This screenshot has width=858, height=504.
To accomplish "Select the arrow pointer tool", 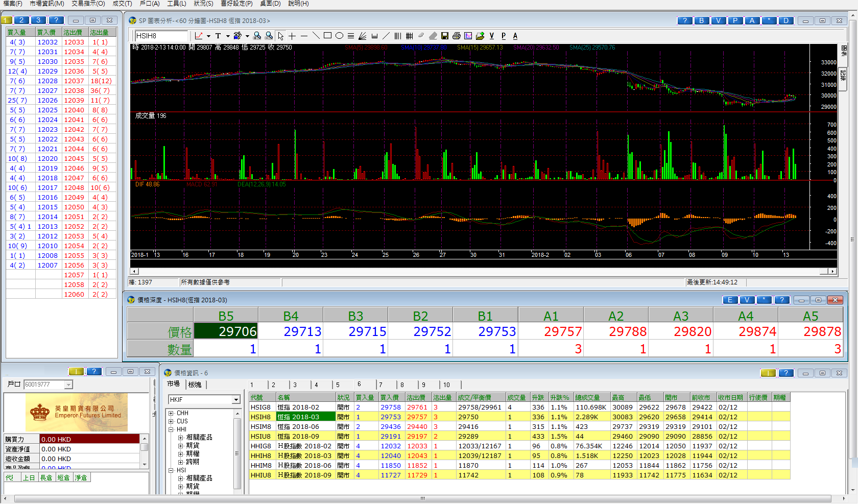I will [281, 36].
